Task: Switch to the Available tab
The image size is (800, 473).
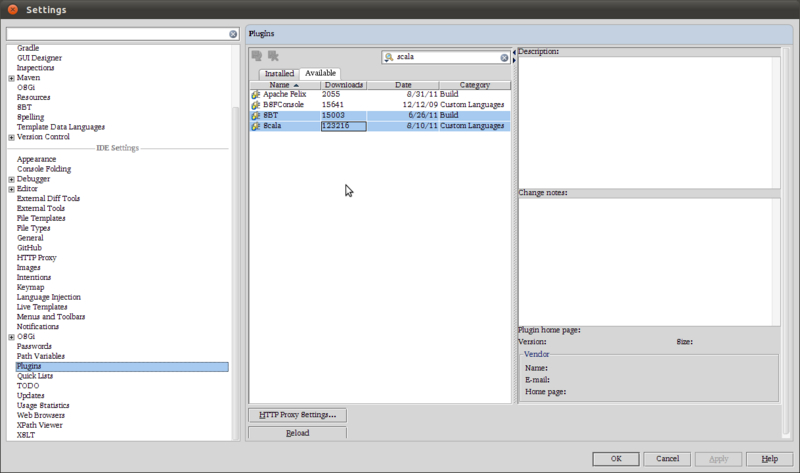Action: pyautogui.click(x=320, y=73)
